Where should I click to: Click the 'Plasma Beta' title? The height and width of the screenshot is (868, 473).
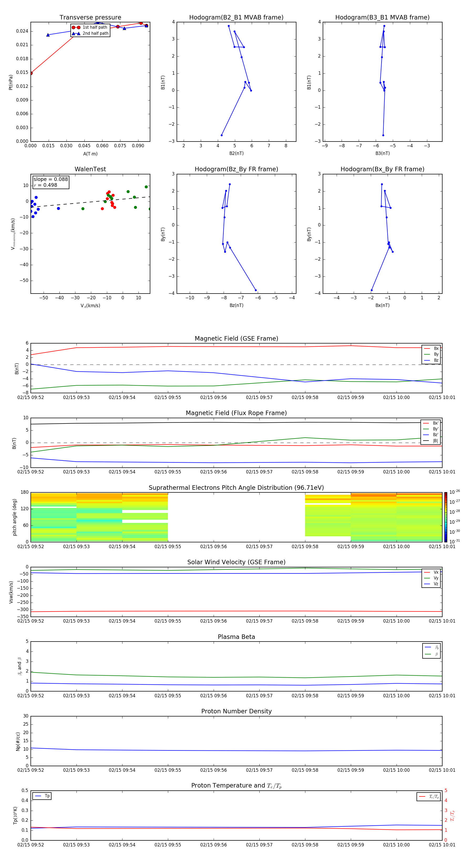236,637
